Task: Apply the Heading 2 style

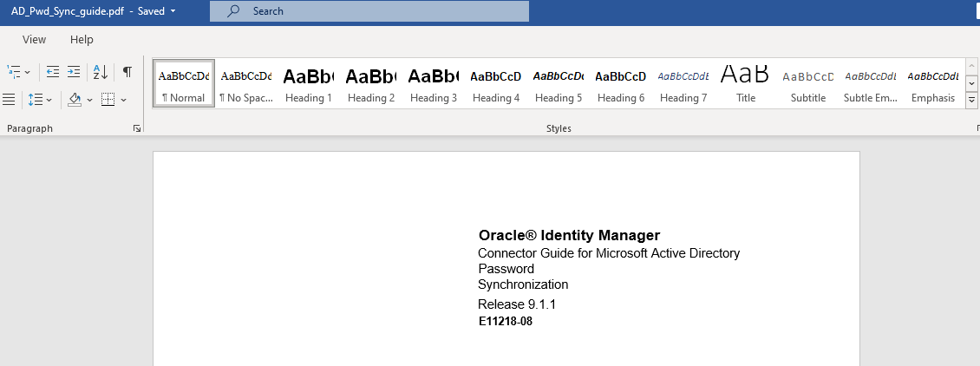Action: click(371, 83)
